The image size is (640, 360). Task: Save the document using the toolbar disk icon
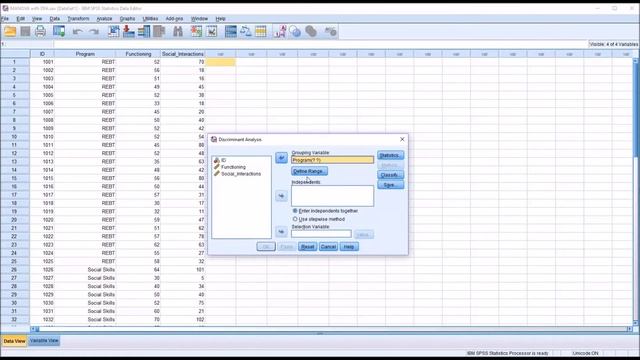[25, 31]
